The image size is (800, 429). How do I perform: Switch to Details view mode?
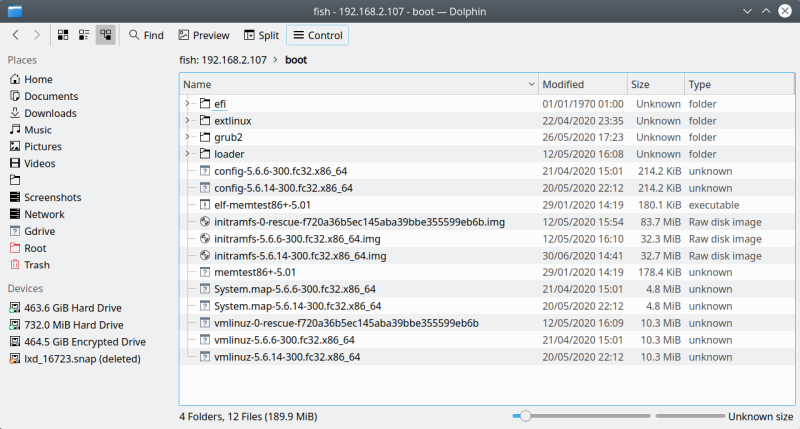pyautogui.click(x=105, y=35)
